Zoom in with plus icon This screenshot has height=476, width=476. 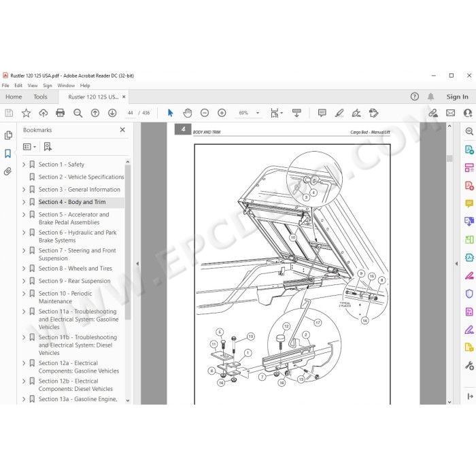pyautogui.click(x=222, y=113)
